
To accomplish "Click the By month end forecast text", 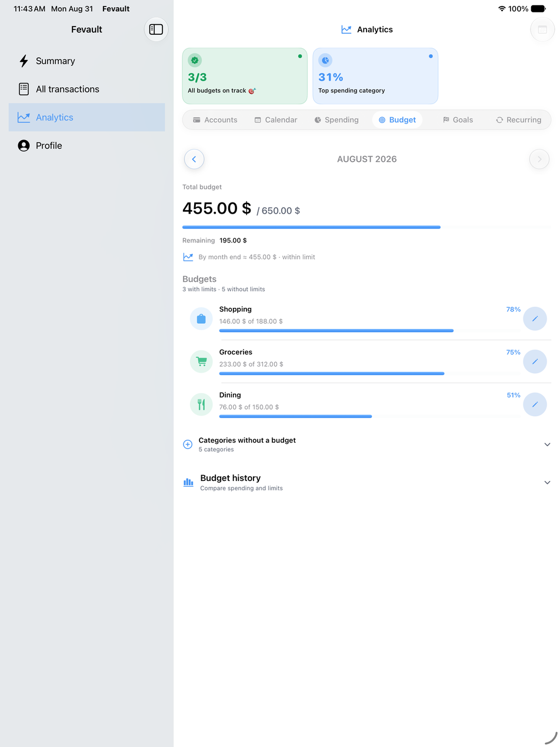I will pos(257,257).
